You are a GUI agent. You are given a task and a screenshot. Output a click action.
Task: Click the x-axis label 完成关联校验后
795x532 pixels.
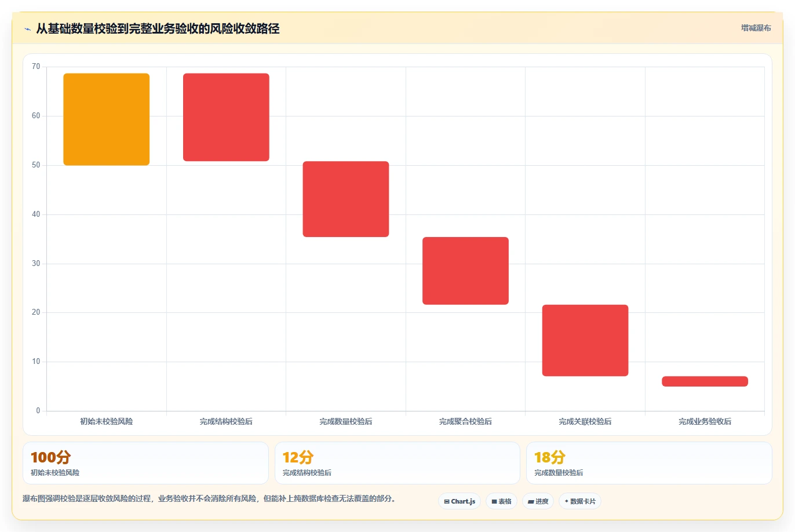[x=585, y=422]
